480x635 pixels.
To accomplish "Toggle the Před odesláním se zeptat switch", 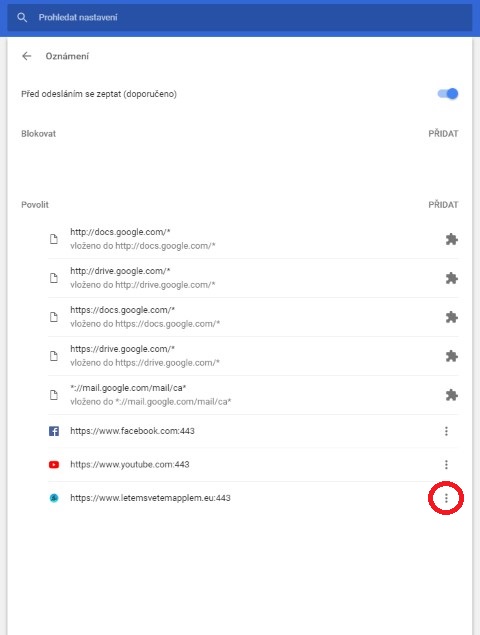I will tap(448, 94).
